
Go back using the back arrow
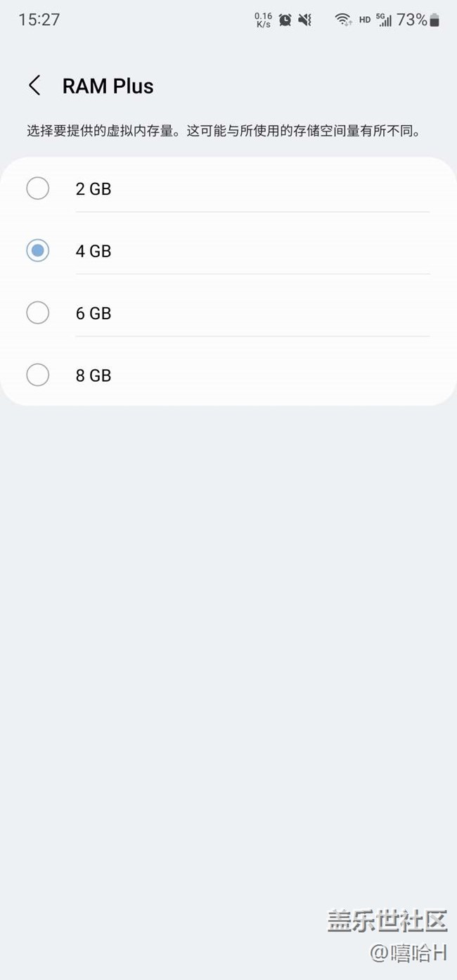[34, 86]
